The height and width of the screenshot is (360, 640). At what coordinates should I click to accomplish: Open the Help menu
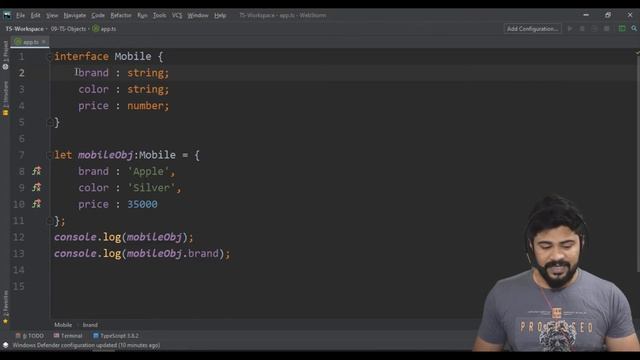point(220,16)
